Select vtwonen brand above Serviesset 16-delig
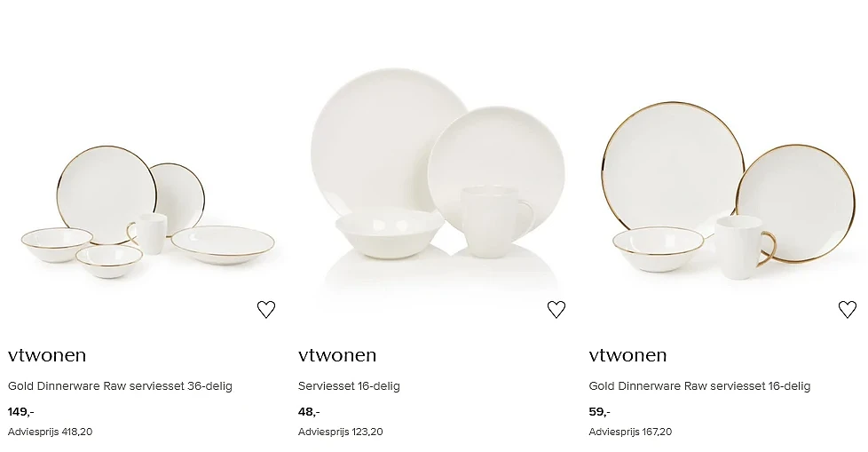868x452 pixels. [337, 355]
